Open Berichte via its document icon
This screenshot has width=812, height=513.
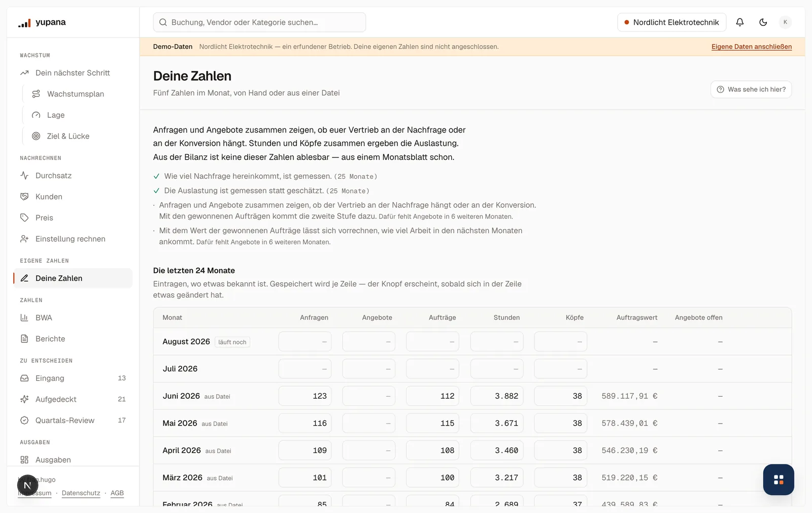click(24, 339)
